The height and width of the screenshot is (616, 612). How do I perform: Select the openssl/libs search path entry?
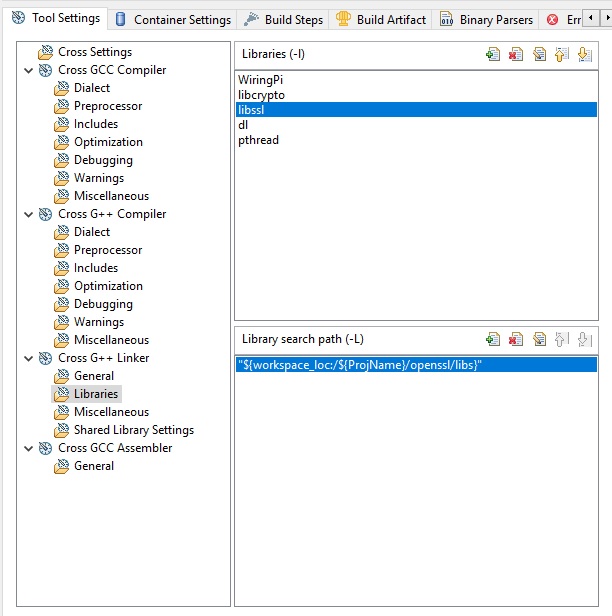[x=416, y=365]
